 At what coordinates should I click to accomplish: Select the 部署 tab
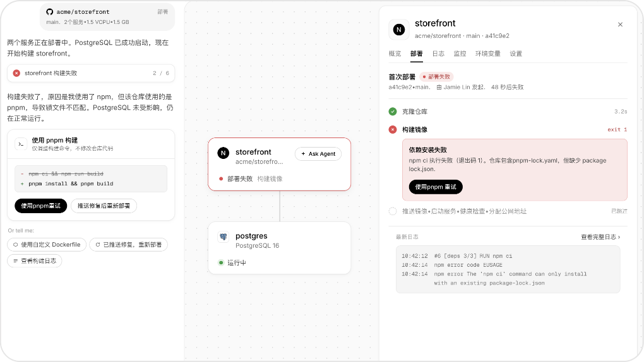pyautogui.click(x=417, y=54)
